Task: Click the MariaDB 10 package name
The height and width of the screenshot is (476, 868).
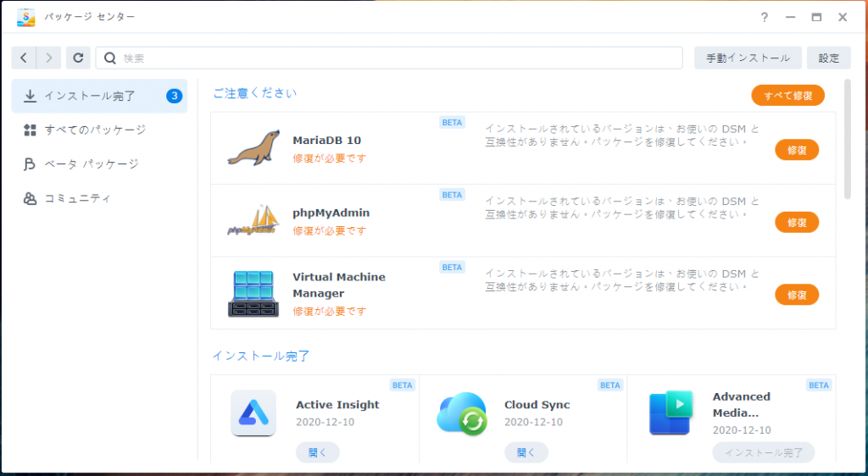Action: click(x=326, y=141)
